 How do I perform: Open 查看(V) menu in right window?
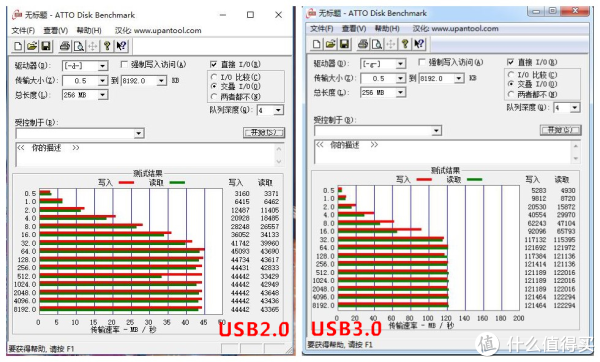click(354, 29)
